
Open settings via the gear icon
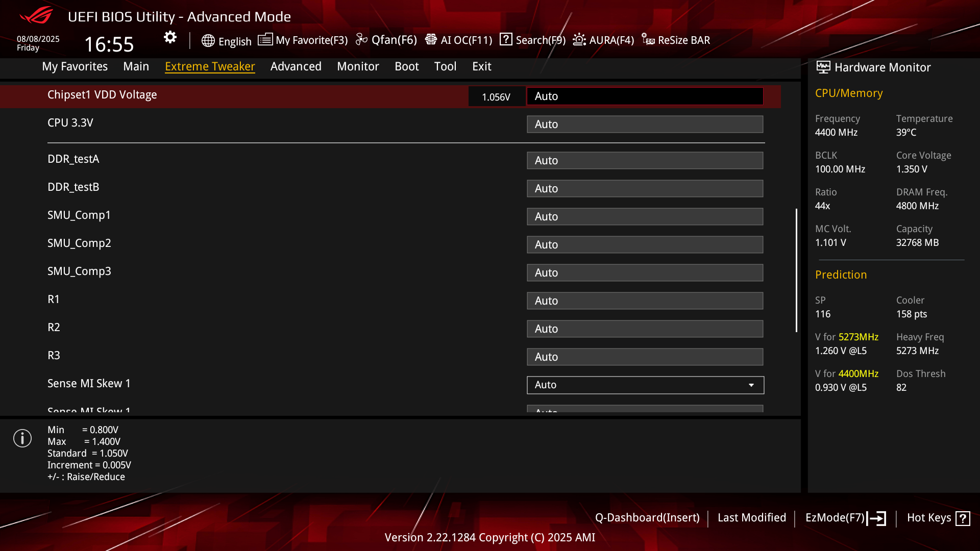click(170, 37)
